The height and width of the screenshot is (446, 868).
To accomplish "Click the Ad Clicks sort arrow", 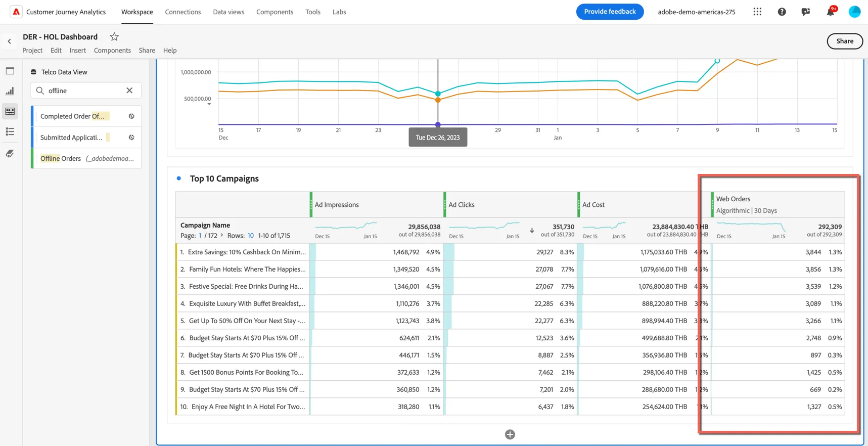I will pos(532,231).
